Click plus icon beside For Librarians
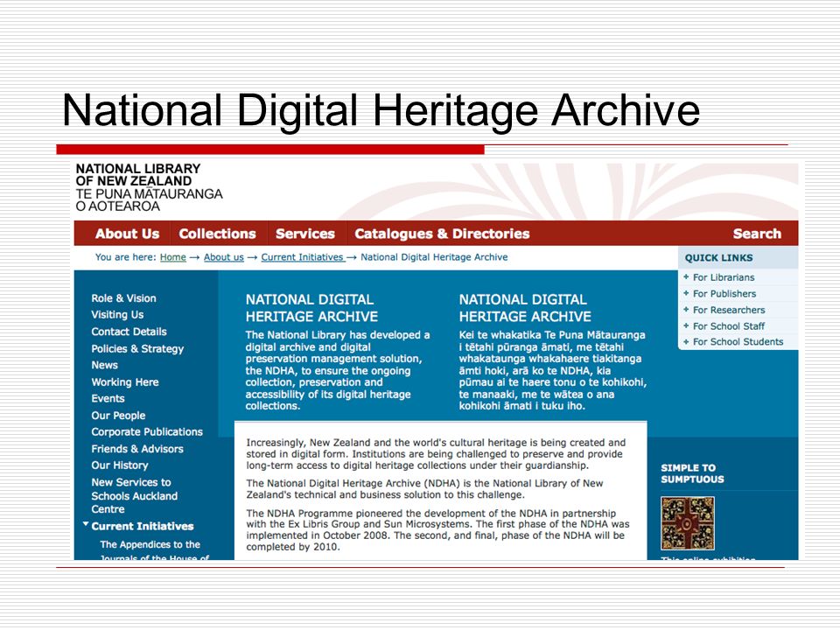Viewport: 840px width, 630px height. 686,277
